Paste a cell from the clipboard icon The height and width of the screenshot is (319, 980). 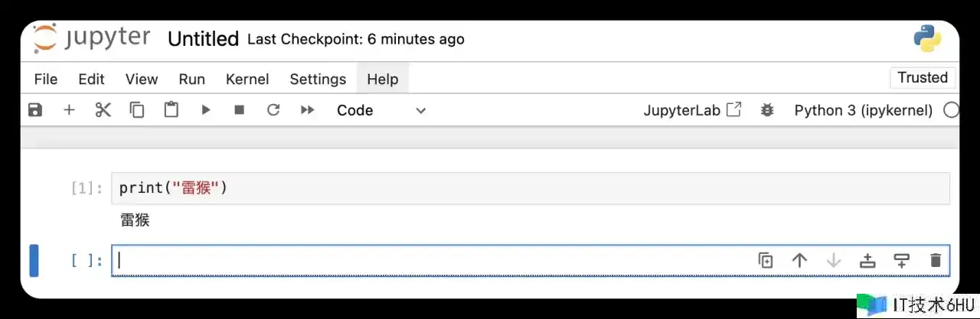171,110
